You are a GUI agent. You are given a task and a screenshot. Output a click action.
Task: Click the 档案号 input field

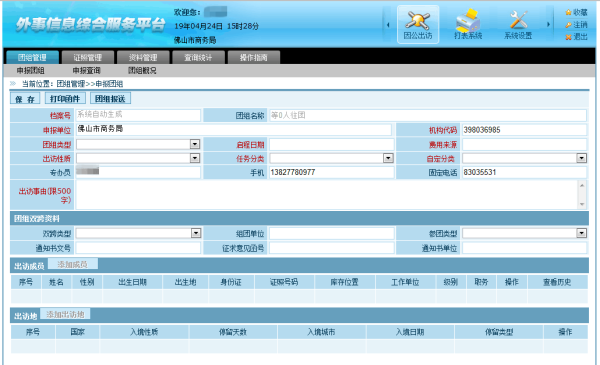(138, 115)
